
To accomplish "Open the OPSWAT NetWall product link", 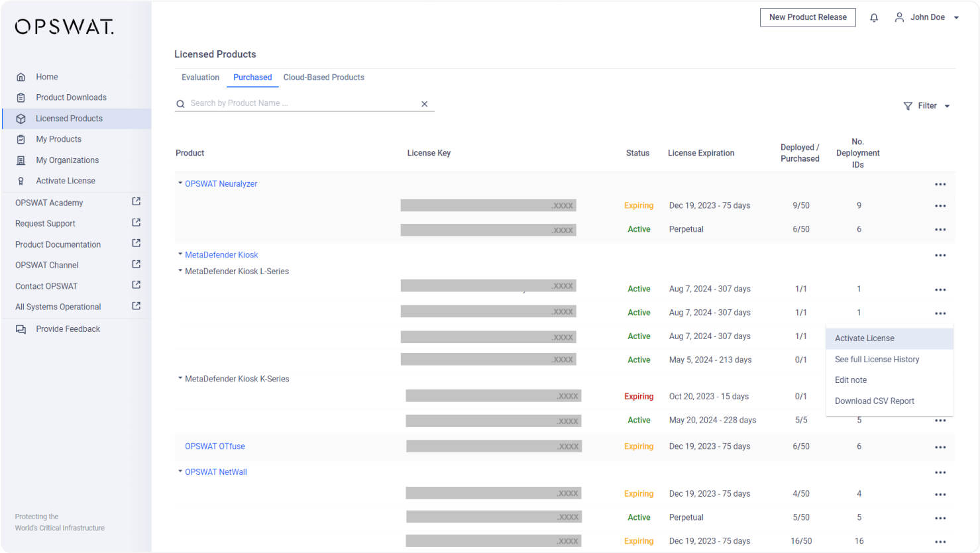I will [x=216, y=472].
